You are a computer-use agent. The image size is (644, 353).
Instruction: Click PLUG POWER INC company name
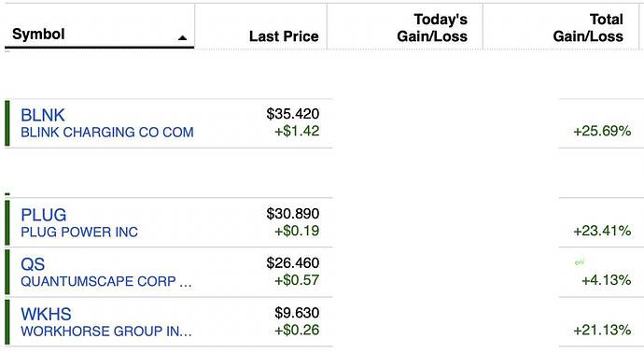click(x=79, y=232)
